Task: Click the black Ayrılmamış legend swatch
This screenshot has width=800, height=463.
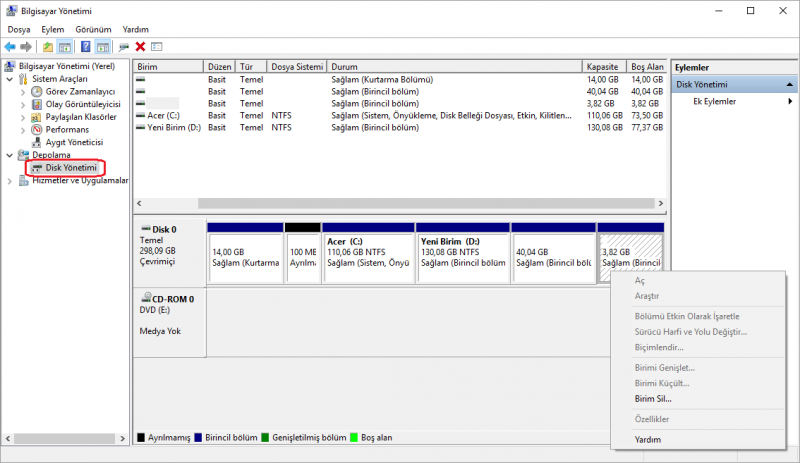Action: (x=141, y=437)
